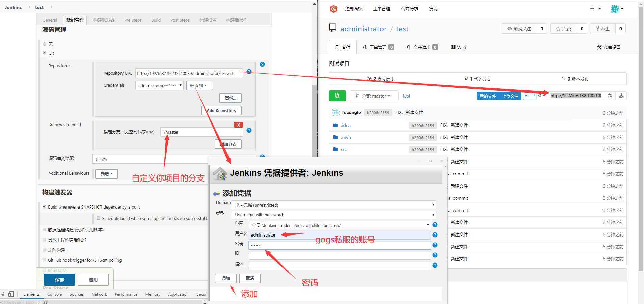Enable 定时构建 checkbox
The image size is (644, 304).
44,250
